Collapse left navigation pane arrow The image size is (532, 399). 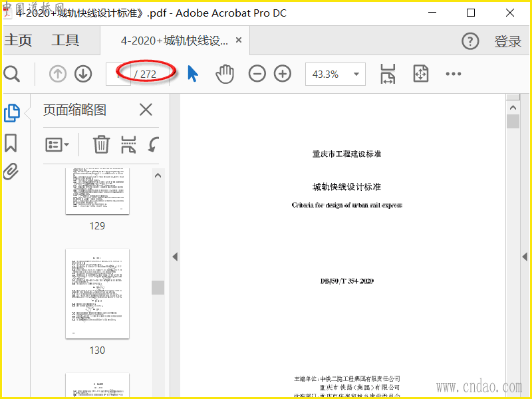coord(175,257)
